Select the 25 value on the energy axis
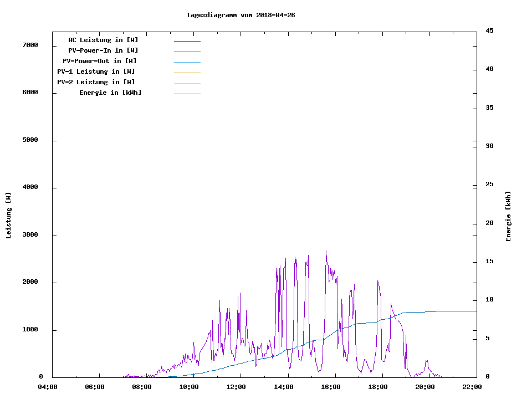Viewport: 532px width, 399px height. [489, 184]
